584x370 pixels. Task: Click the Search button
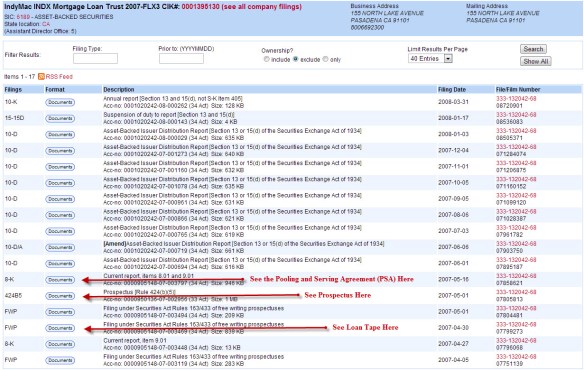click(533, 49)
